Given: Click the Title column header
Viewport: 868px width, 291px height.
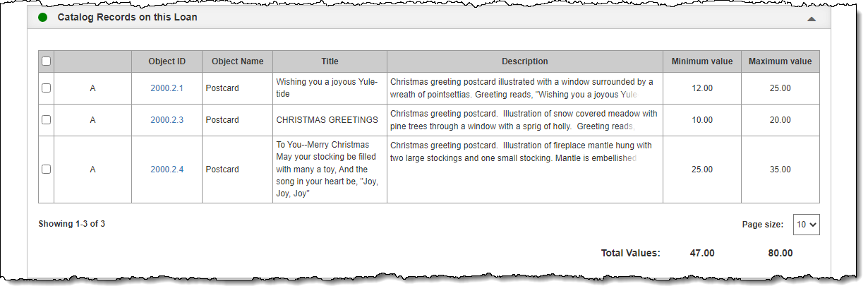Looking at the screenshot, I should click(x=330, y=61).
